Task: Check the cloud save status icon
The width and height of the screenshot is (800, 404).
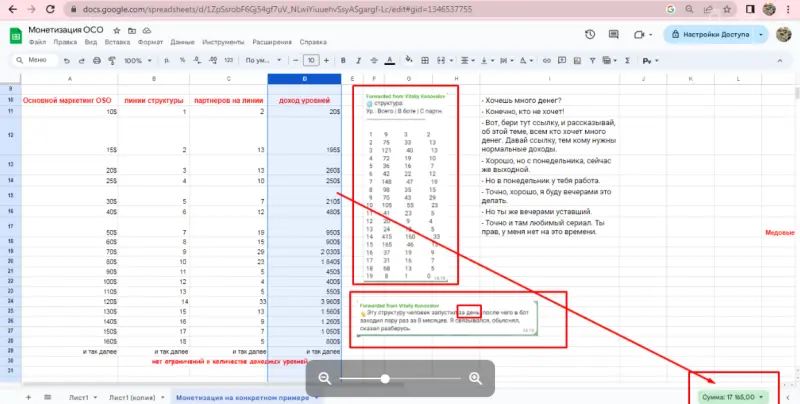Action: click(x=146, y=31)
